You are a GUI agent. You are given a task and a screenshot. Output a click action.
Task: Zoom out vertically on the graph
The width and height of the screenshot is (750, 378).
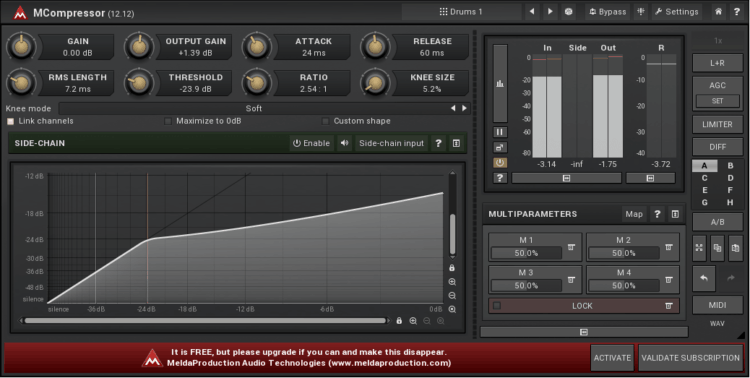452,296
